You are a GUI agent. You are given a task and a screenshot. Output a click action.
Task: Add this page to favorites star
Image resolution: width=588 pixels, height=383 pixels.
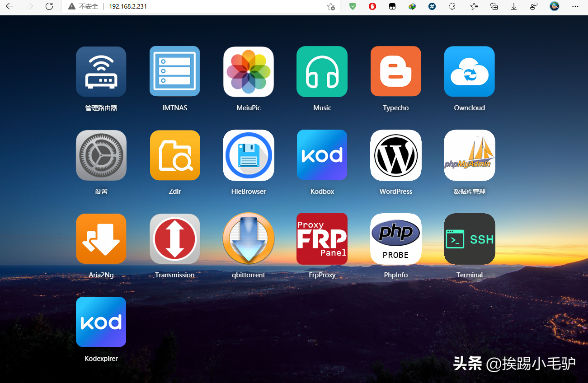331,7
